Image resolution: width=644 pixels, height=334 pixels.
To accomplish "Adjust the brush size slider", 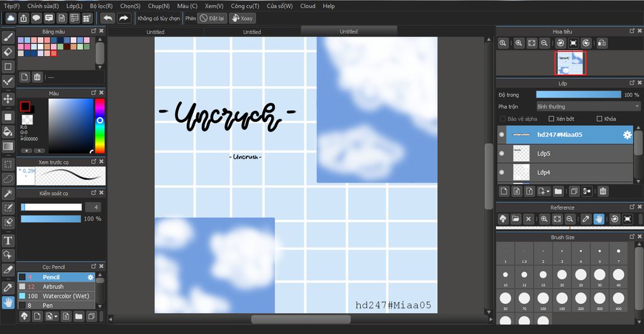I will tap(52, 208).
